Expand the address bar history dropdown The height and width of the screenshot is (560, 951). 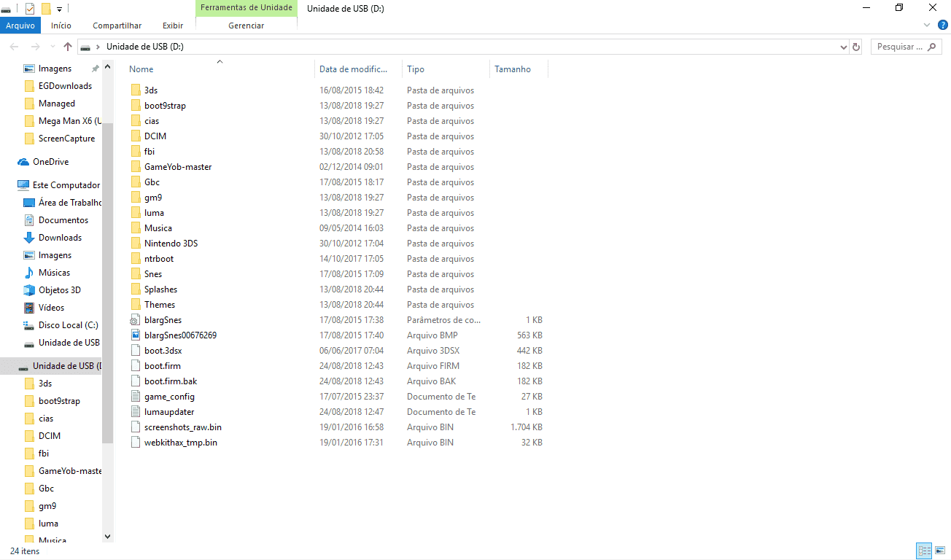click(843, 47)
